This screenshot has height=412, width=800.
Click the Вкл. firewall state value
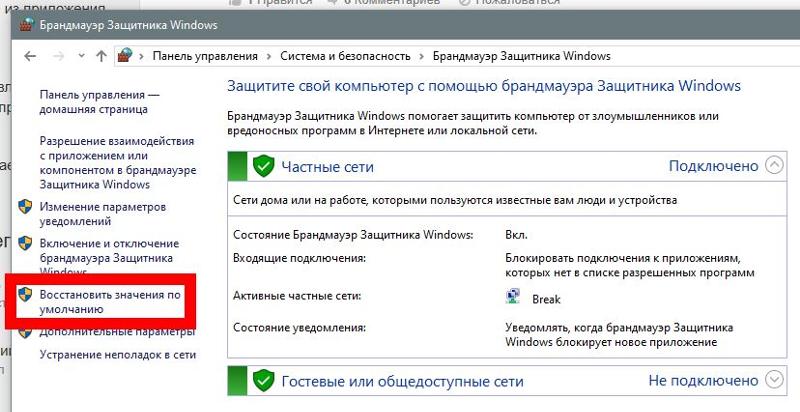[x=516, y=235]
